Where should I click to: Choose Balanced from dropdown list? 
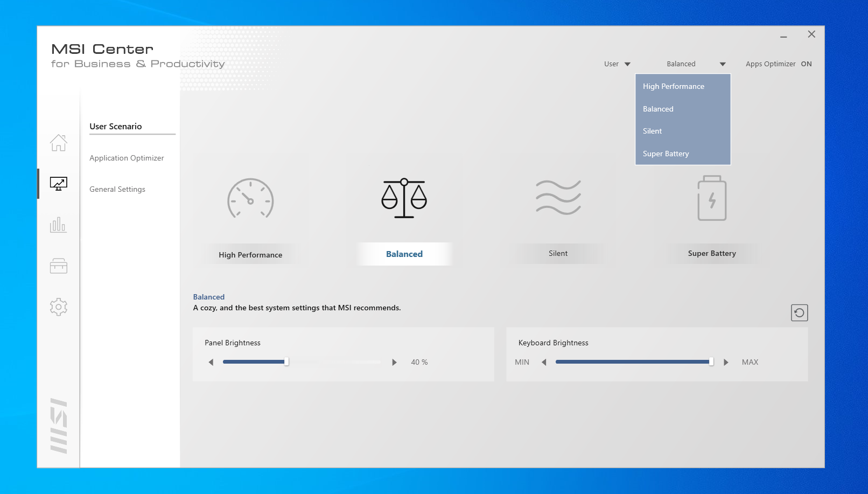coord(683,109)
